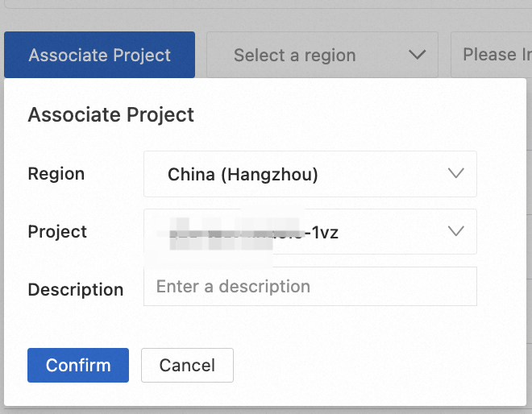Click the Region field label

[56, 174]
